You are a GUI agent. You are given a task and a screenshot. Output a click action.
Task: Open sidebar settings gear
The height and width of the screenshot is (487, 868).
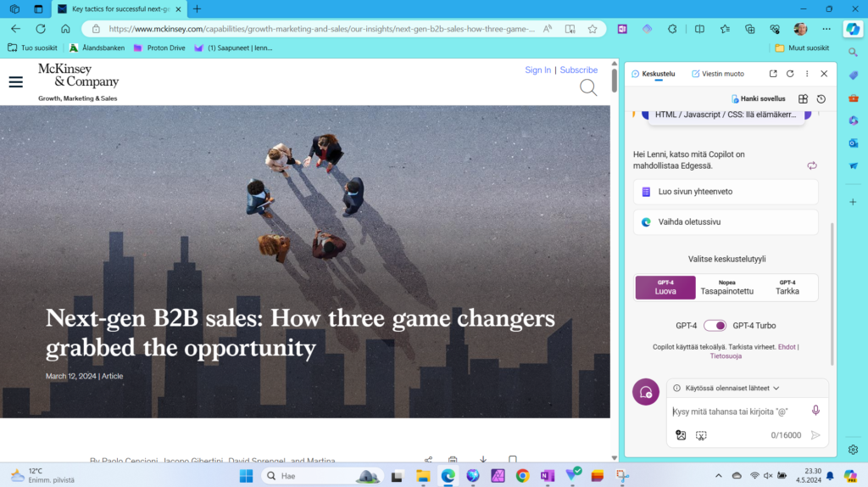click(853, 450)
